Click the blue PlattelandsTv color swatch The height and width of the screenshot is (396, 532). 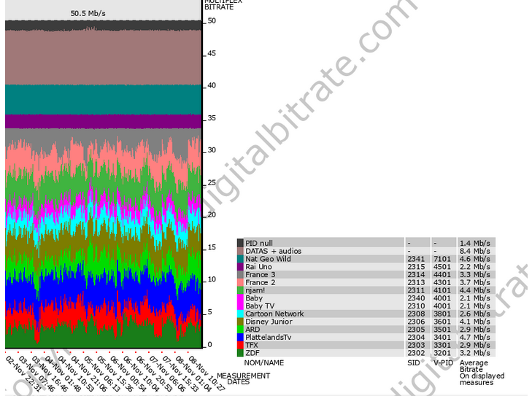click(x=240, y=337)
